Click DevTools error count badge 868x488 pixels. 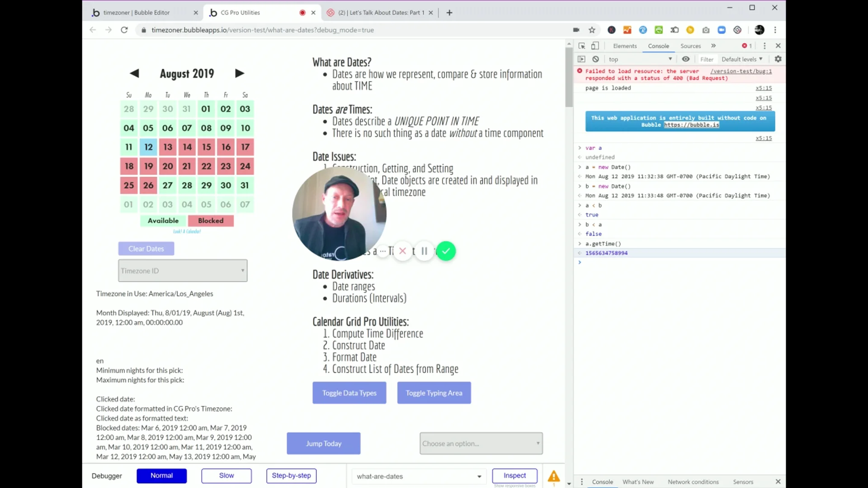(x=747, y=46)
